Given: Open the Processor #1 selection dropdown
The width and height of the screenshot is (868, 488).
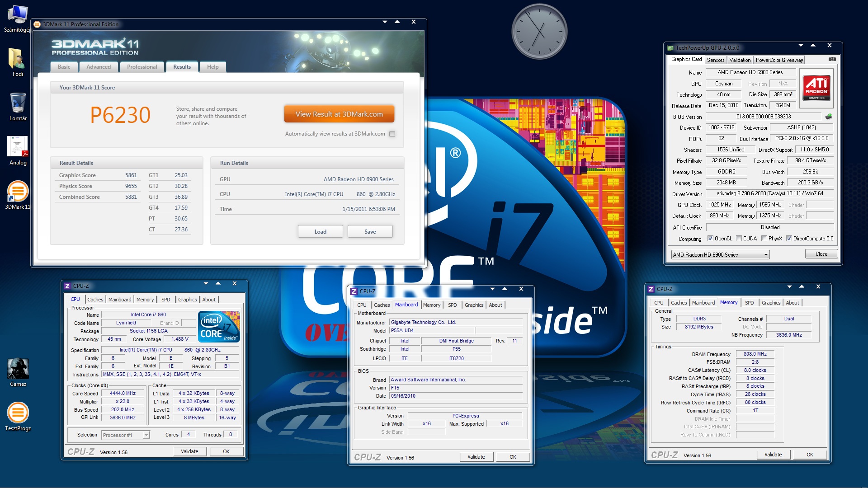Looking at the screenshot, I should [x=146, y=435].
